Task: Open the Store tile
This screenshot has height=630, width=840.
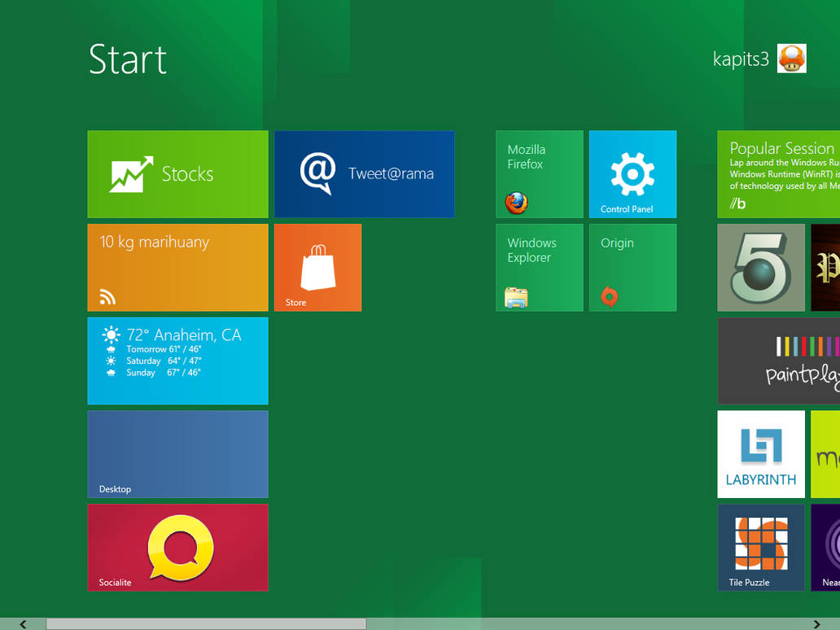Action: [x=317, y=267]
